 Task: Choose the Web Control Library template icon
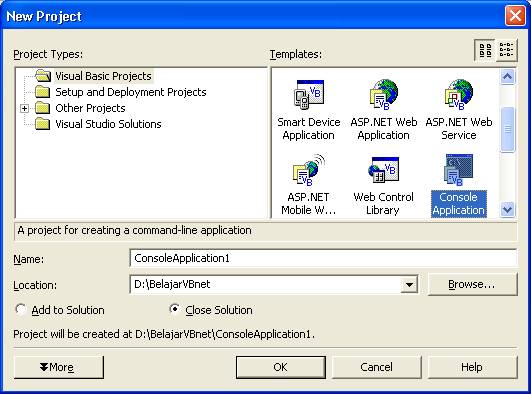pyautogui.click(x=383, y=170)
